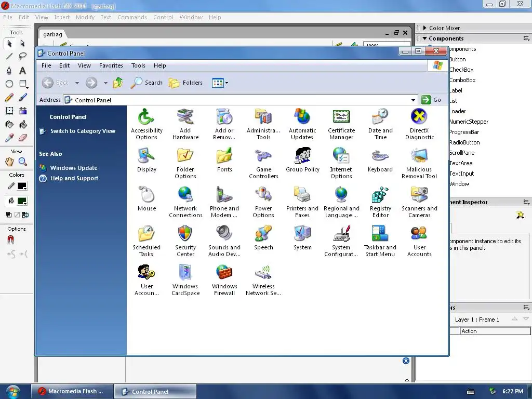
Task: Click Search in the Control Panel toolbar
Action: tap(147, 83)
